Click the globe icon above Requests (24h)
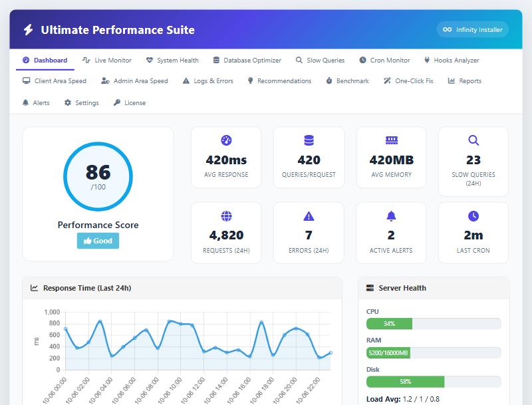The image size is (532, 405). point(226,216)
